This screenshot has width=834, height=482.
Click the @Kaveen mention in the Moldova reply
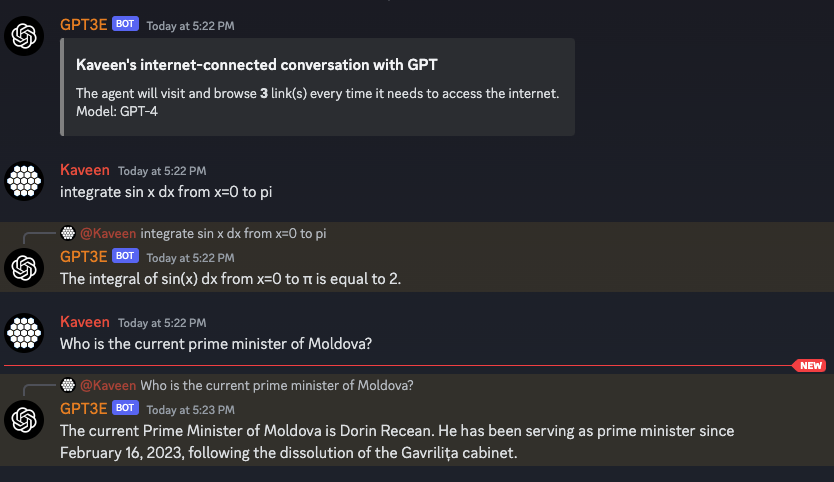(x=108, y=385)
